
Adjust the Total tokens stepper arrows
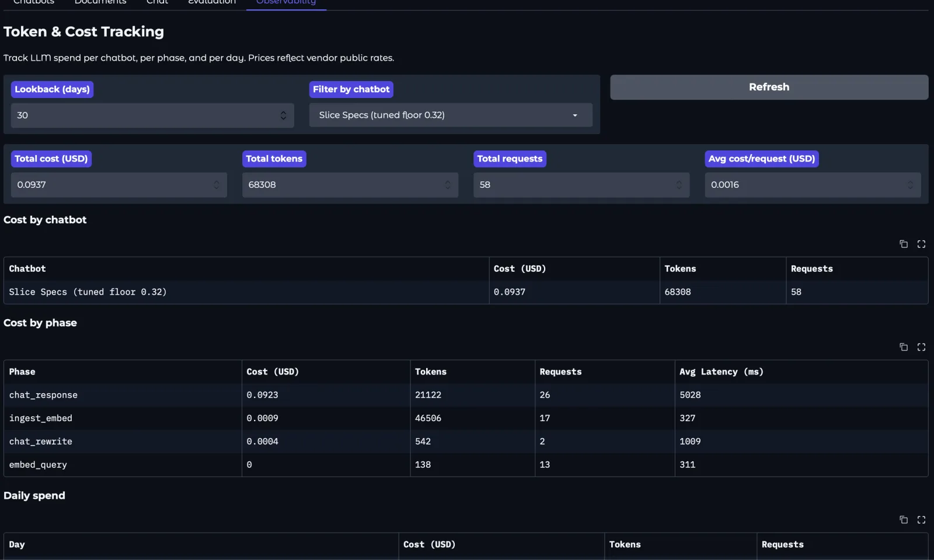click(x=448, y=185)
